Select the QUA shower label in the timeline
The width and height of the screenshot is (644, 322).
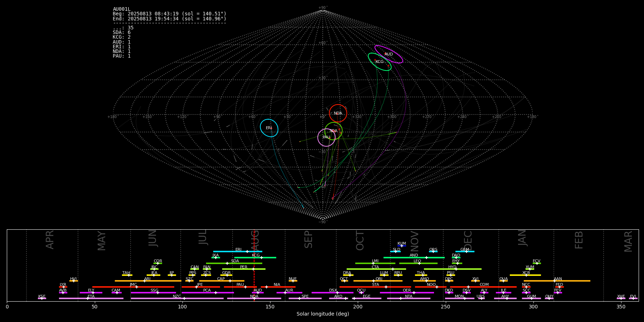pyautogui.click(x=503, y=279)
